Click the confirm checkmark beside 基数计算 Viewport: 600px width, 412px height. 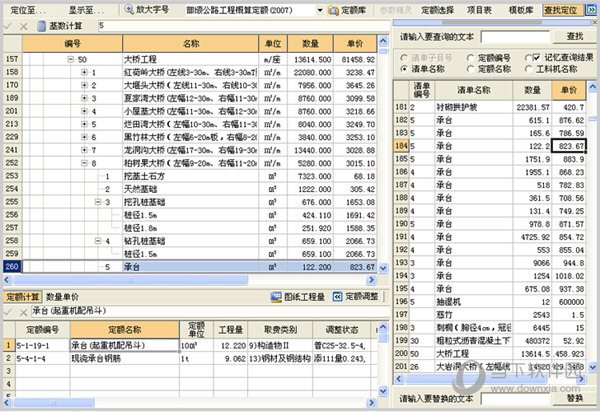(8, 26)
